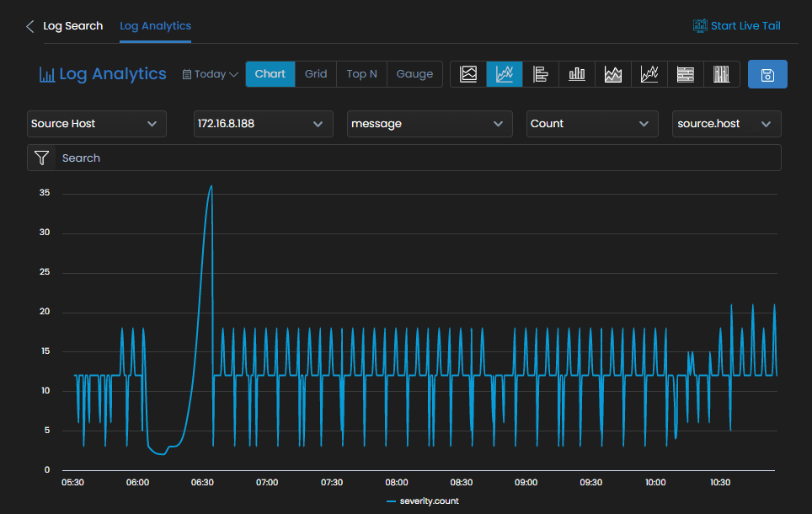Go back using the left arrow
Screen dimensions: 812x514
pyautogui.click(x=30, y=26)
